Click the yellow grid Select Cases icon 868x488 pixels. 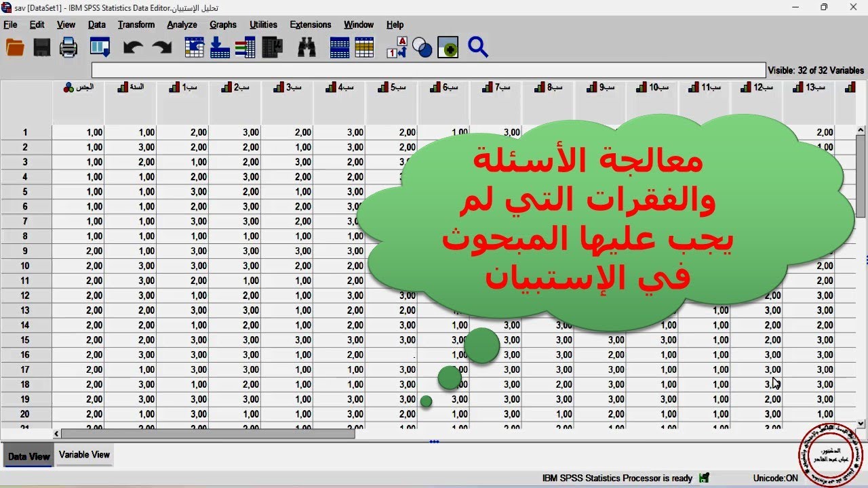click(x=364, y=47)
